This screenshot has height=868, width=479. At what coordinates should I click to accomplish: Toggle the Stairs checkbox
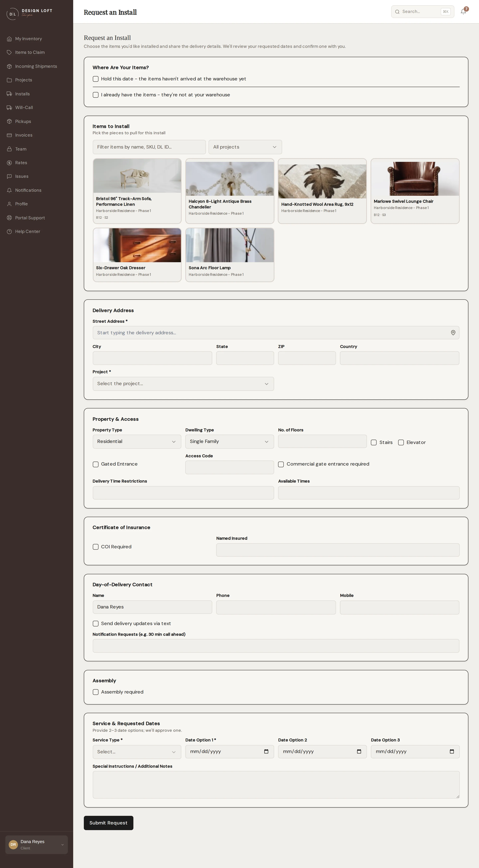click(x=374, y=442)
